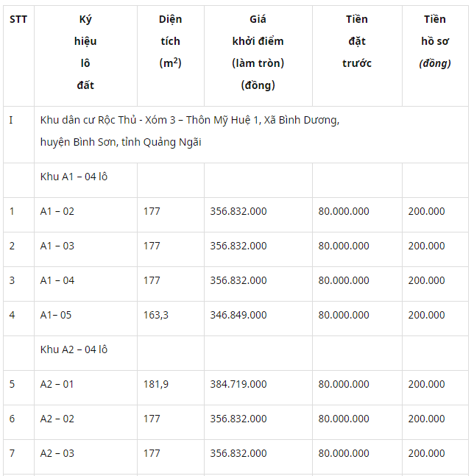Select lot A1 – 03 cell
Viewport: 474px width, 476px height.
tap(57, 246)
